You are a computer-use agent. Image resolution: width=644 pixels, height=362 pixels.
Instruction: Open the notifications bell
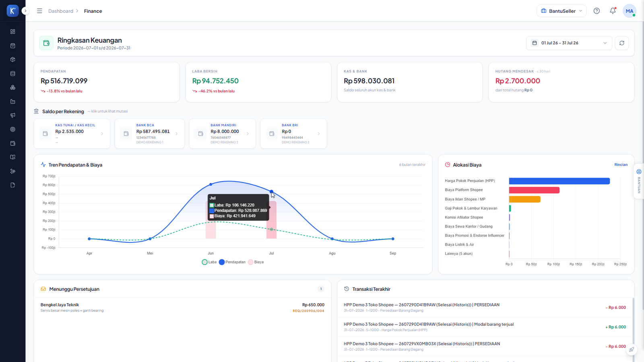tap(613, 11)
